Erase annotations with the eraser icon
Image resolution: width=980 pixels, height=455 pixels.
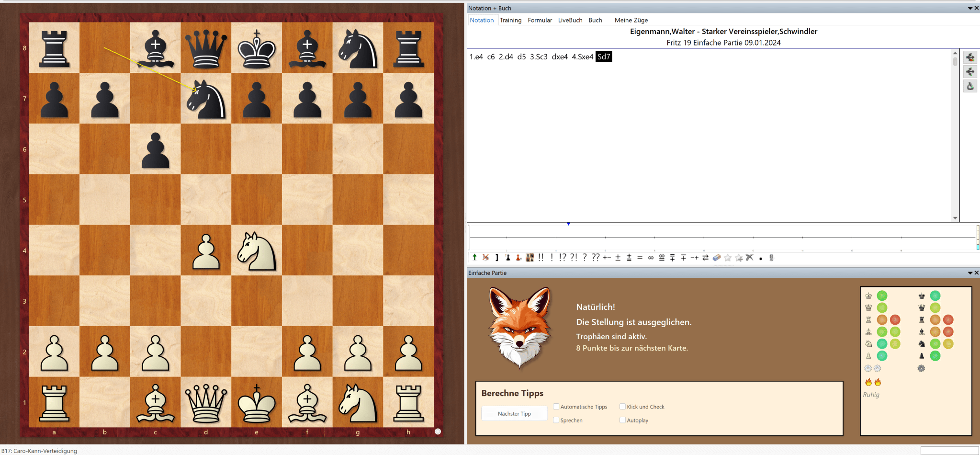tap(716, 257)
